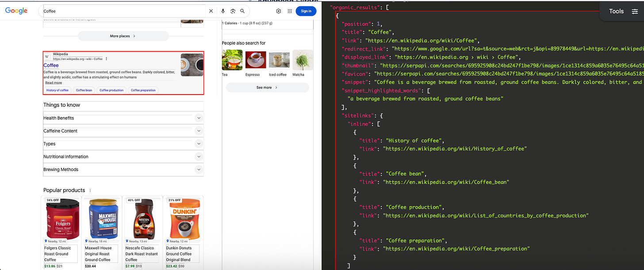Expand the Caffeine Content section
Image resolution: width=644 pixels, height=270 pixels.
click(123, 131)
